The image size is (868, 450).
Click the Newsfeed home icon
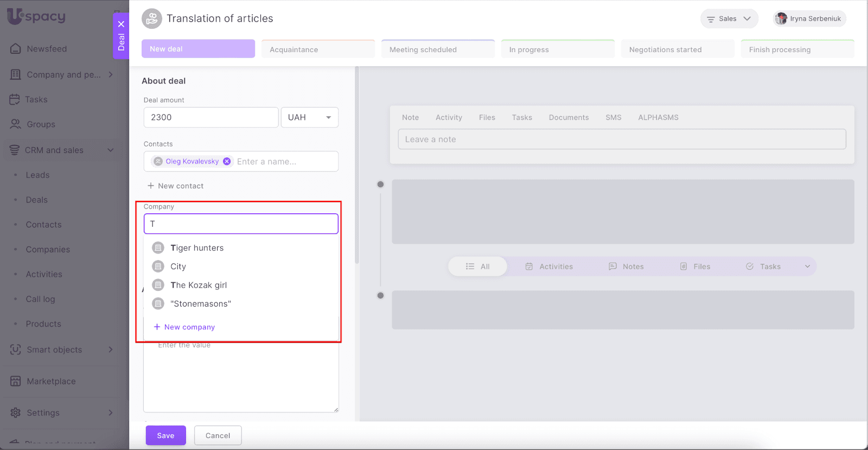(16, 49)
